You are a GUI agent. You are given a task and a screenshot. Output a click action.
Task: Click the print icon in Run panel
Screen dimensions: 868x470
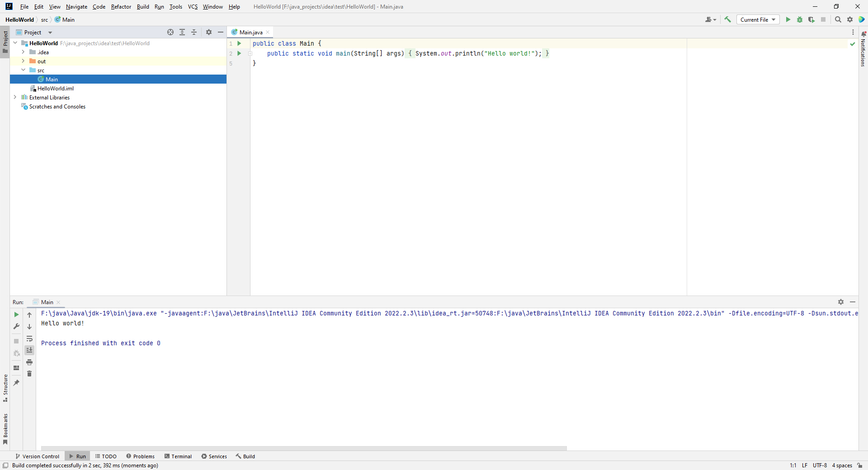click(x=29, y=362)
